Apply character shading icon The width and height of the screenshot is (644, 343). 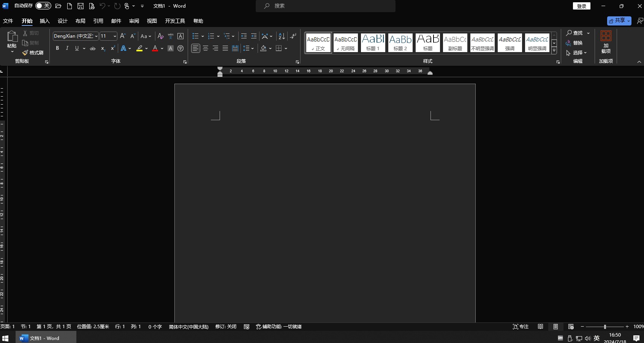click(x=171, y=48)
